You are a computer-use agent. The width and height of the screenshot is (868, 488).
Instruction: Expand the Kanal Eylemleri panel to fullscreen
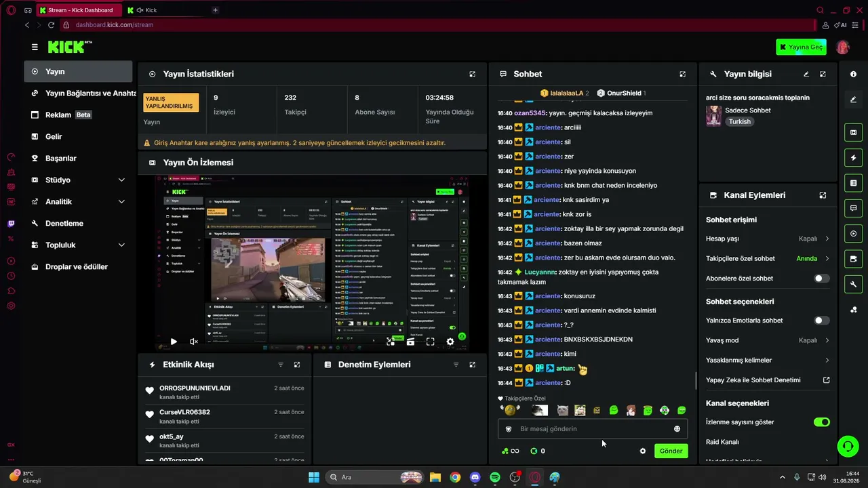click(x=823, y=195)
